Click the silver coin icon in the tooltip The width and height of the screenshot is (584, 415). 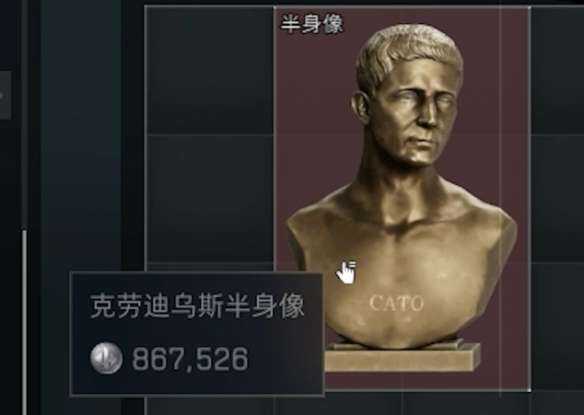coord(106,358)
